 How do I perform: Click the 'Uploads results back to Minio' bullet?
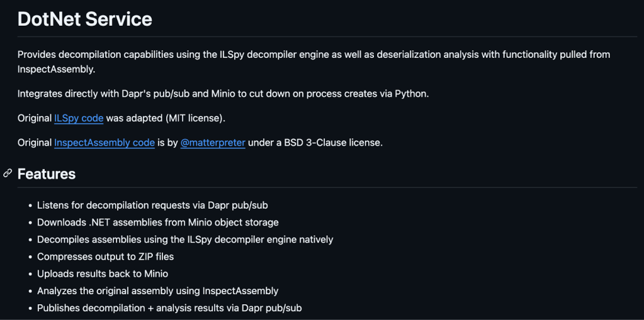pyautogui.click(x=103, y=273)
